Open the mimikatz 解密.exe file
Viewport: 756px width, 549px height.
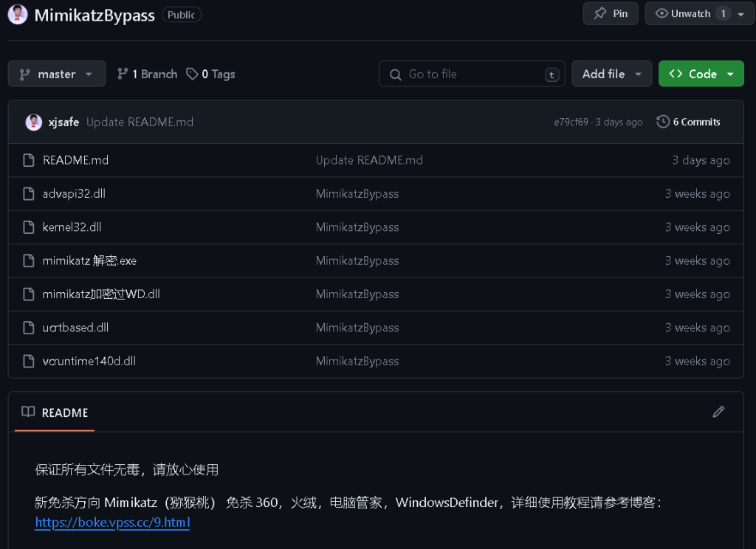(x=89, y=260)
